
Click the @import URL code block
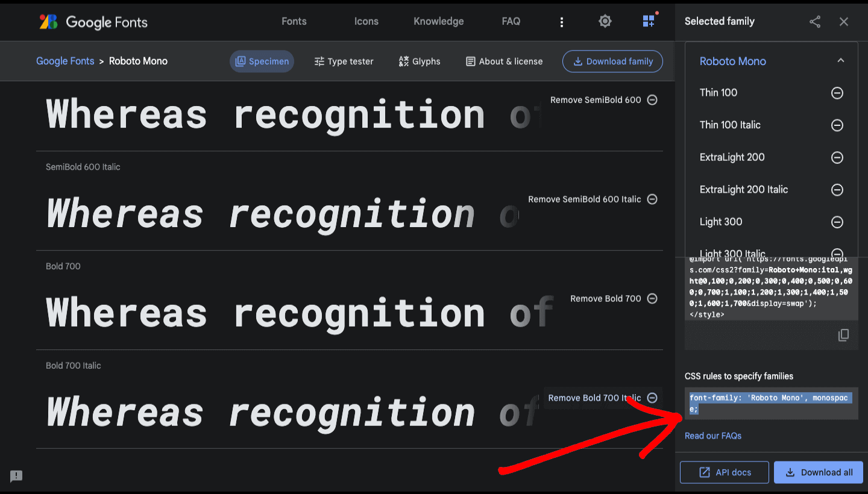(771, 287)
